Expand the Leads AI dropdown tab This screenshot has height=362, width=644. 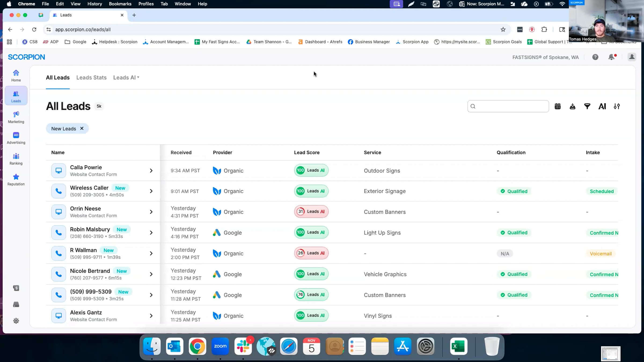pyautogui.click(x=126, y=77)
